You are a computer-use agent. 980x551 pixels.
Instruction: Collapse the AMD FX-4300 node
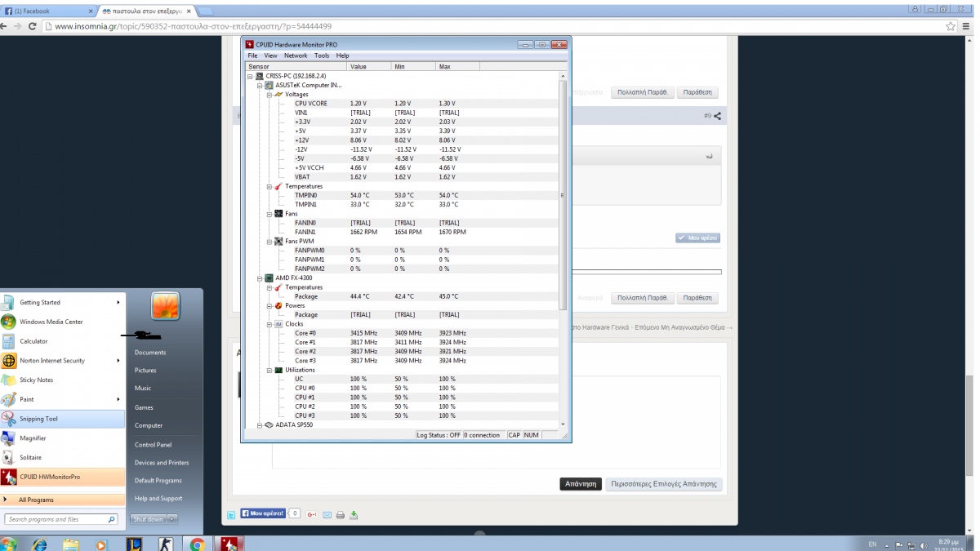(260, 278)
